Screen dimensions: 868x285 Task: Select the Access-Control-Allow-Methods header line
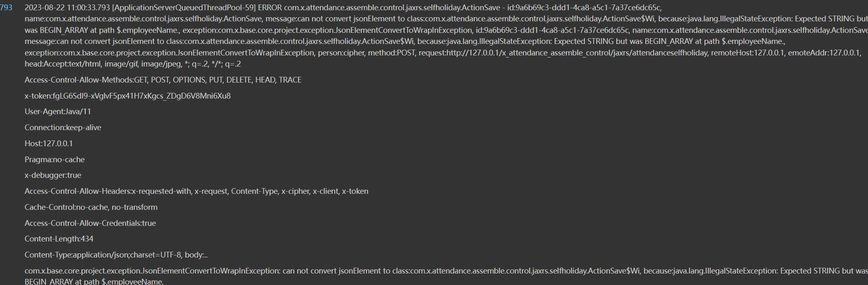coord(163,80)
